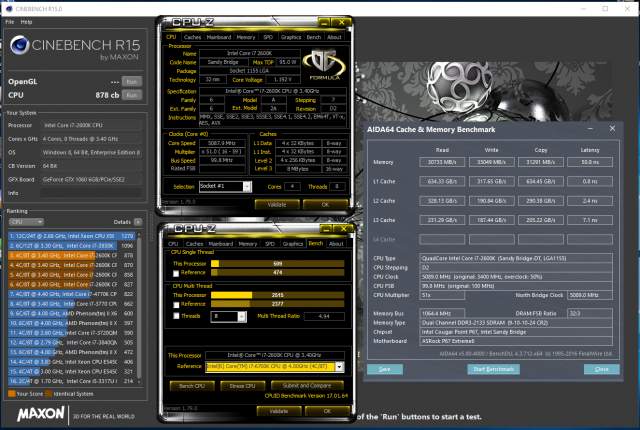The width and height of the screenshot is (640, 430).
Task: Open About tab in lower CPU-Z window
Action: [x=336, y=244]
